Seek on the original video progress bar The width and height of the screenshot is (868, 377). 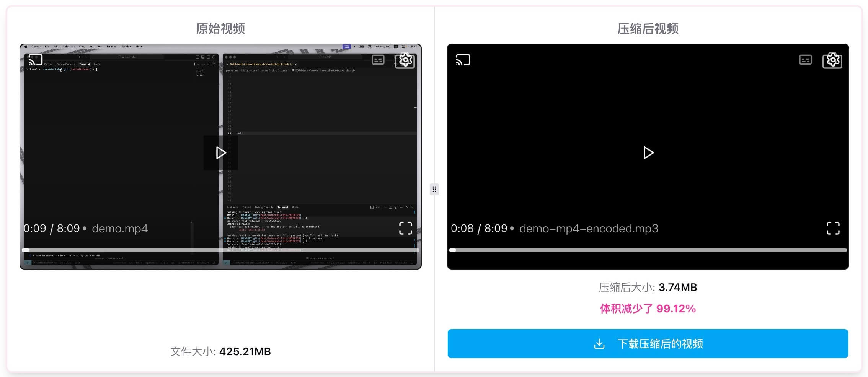221,250
